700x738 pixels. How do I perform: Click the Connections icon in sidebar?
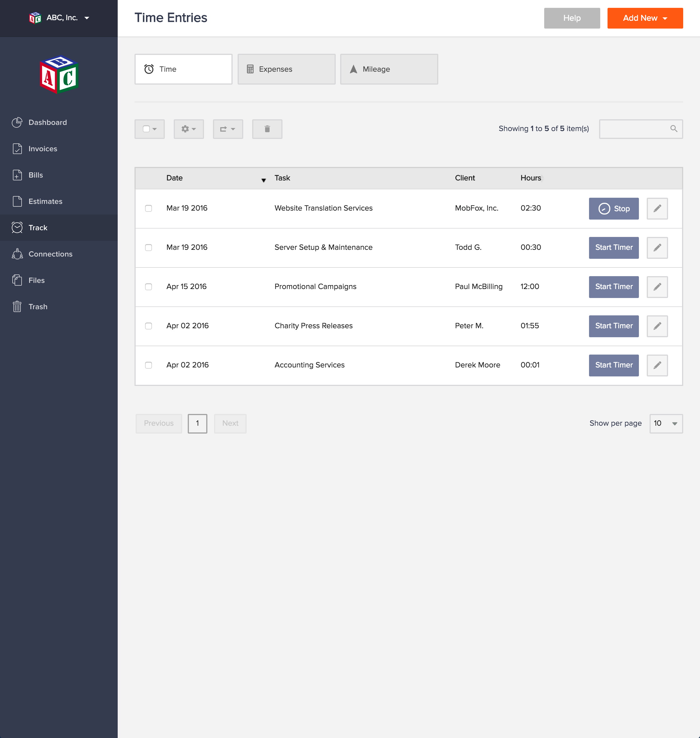18,254
